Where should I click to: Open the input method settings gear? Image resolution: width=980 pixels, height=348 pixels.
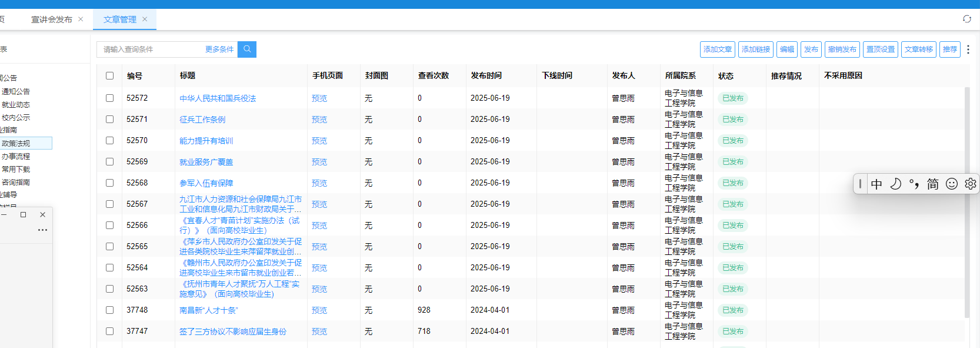click(x=970, y=184)
